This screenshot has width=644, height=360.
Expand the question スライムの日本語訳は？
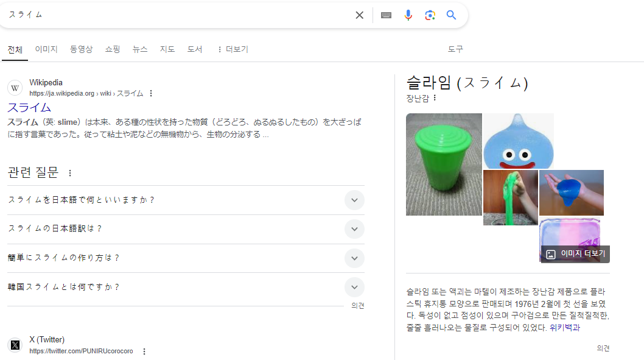[x=354, y=229]
